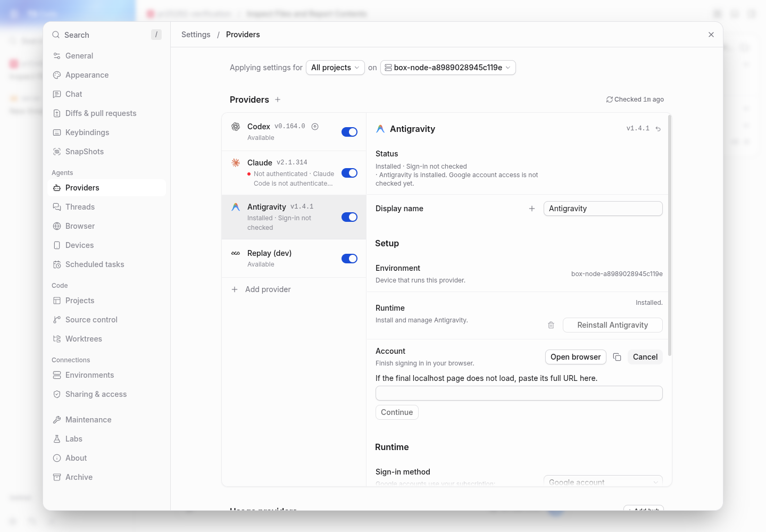Screen dimensions: 766x532
Task: Click the Codex update available arrow icon
Action: point(315,127)
